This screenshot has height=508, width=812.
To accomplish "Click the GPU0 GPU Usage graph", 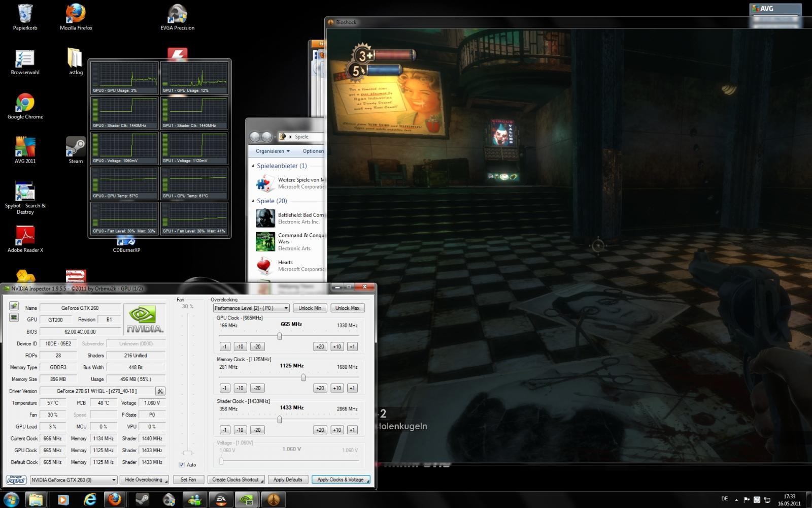I will tap(124, 78).
